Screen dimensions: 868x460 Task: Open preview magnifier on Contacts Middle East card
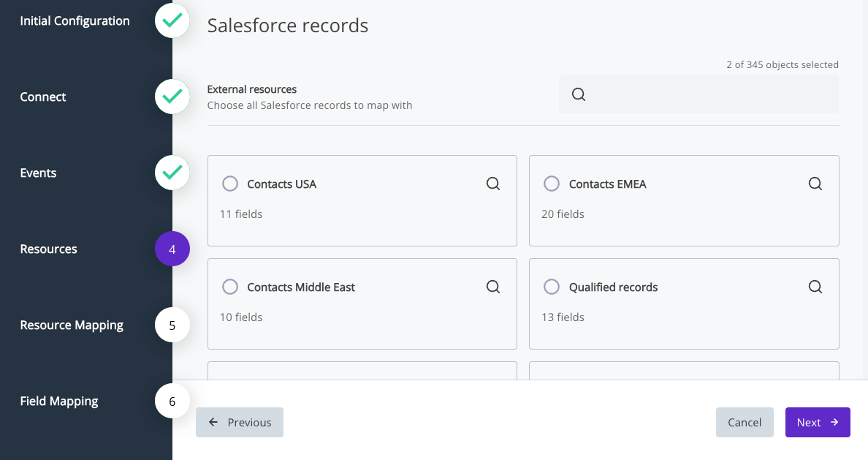coord(493,287)
